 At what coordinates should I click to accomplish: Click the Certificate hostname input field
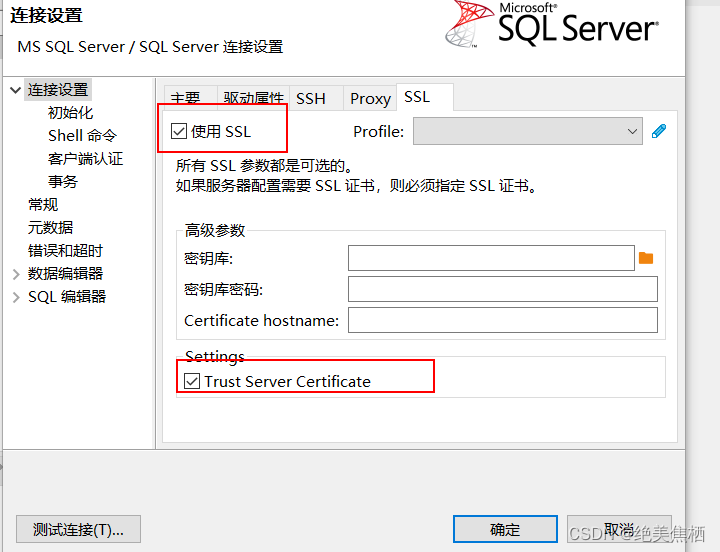(x=502, y=320)
